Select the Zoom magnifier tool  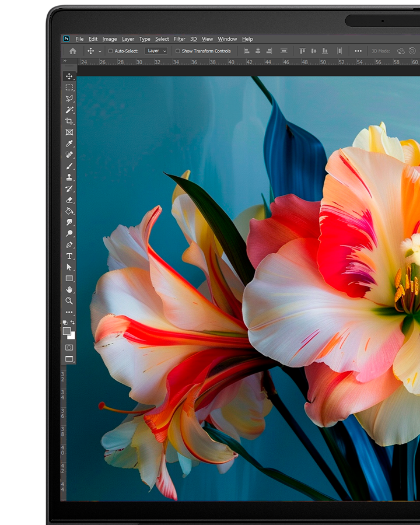click(x=69, y=300)
